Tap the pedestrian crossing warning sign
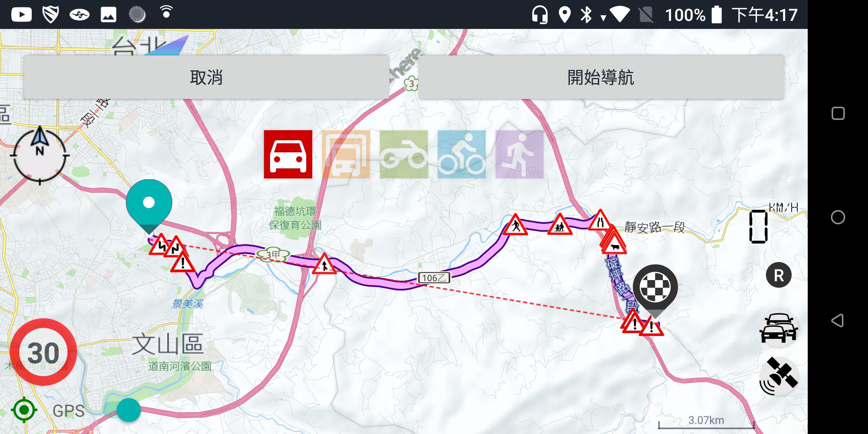This screenshot has height=434, width=868. (x=515, y=225)
